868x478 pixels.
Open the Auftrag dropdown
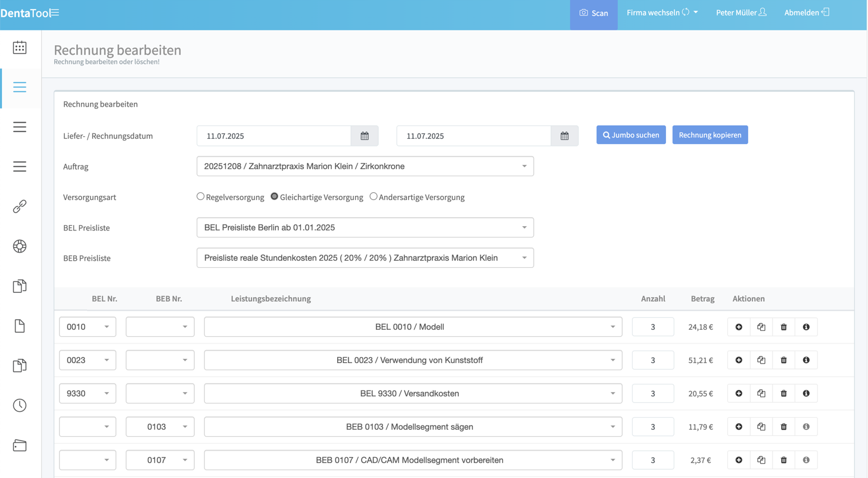pos(365,167)
